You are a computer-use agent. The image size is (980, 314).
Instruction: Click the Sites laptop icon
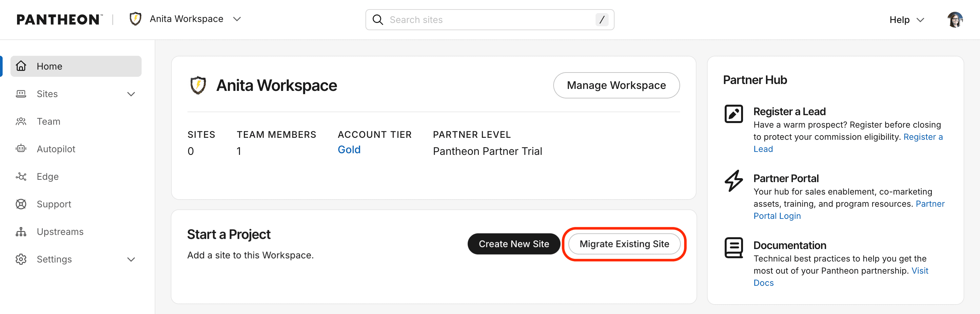click(x=21, y=94)
